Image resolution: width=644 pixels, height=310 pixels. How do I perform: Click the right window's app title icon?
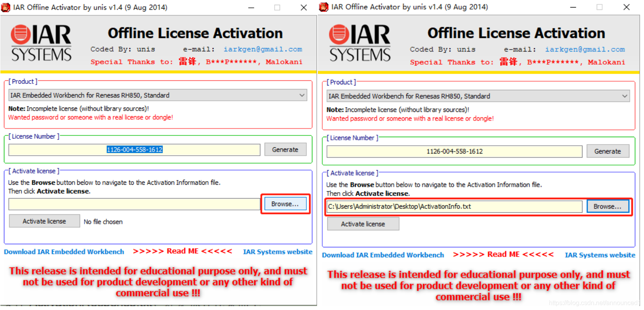[324, 7]
